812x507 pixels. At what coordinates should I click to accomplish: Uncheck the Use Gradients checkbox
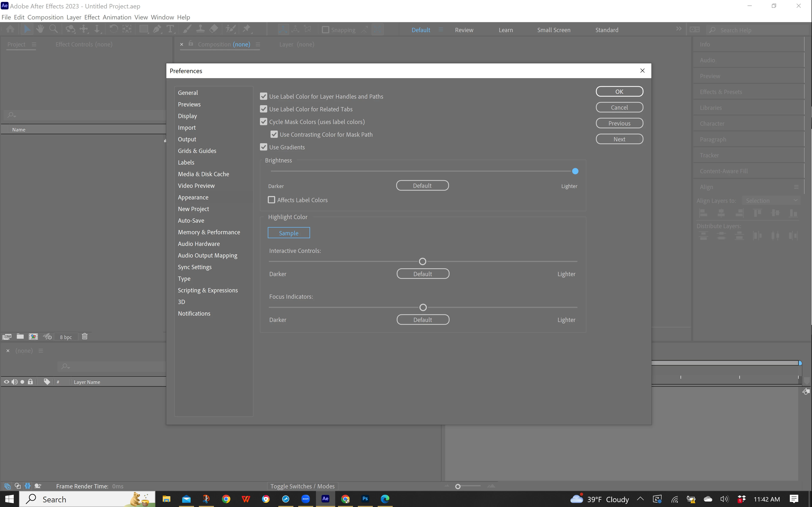point(264,147)
